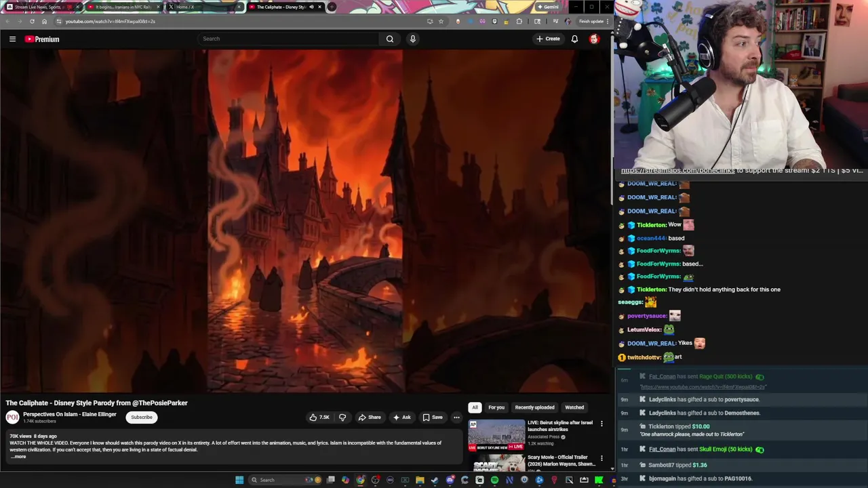Bookmark this page with star icon
868x488 pixels.
441,21
